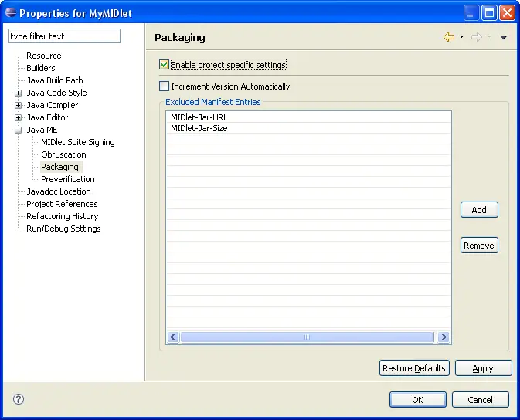
Task: Open the view menu triangle icon
Action: (x=504, y=37)
